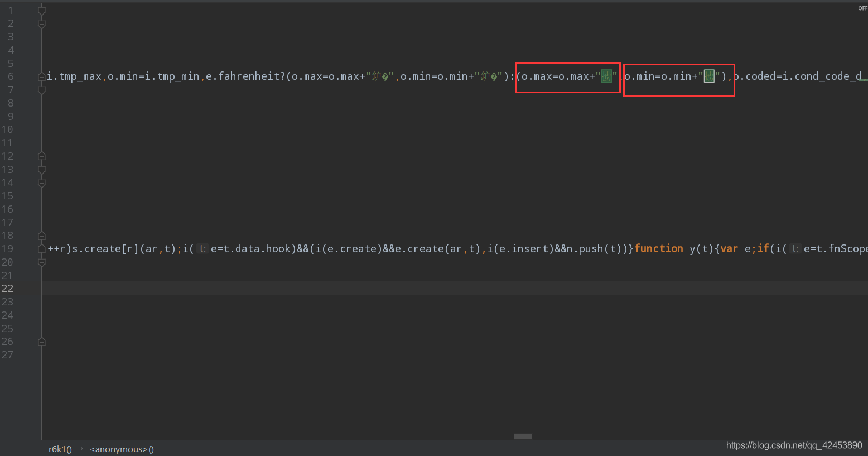Image resolution: width=868 pixels, height=456 pixels.
Task: Click 'o.min=i.tmp_min' in line 6
Action: click(153, 76)
